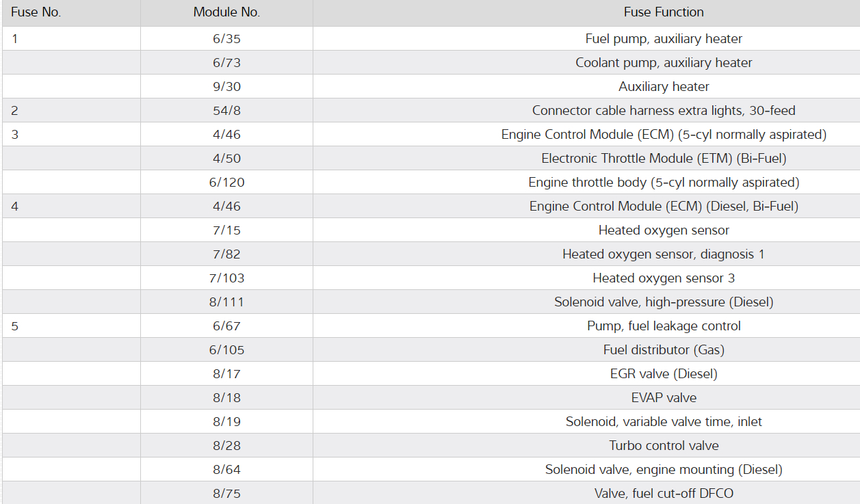Click module number 7/103

[x=226, y=278]
